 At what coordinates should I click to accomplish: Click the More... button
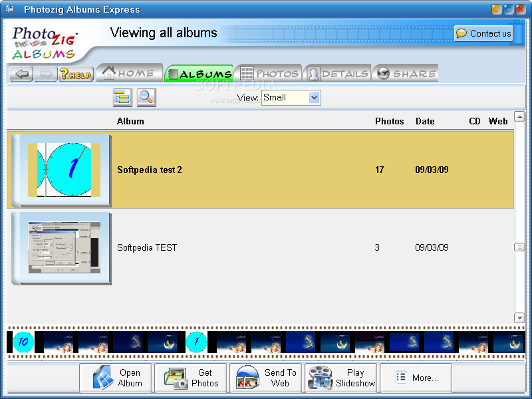416,378
